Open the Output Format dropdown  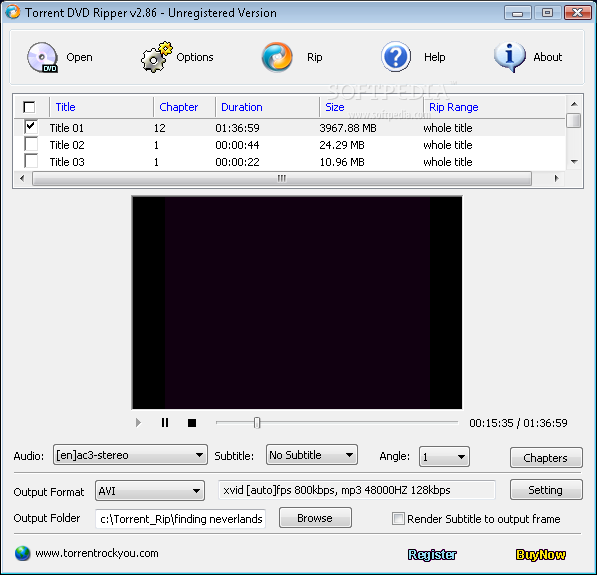tap(150, 491)
